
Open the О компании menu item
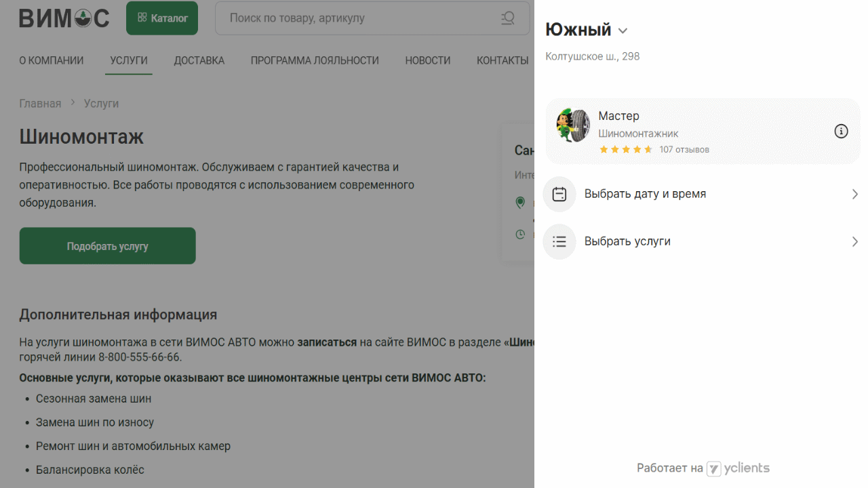point(52,60)
